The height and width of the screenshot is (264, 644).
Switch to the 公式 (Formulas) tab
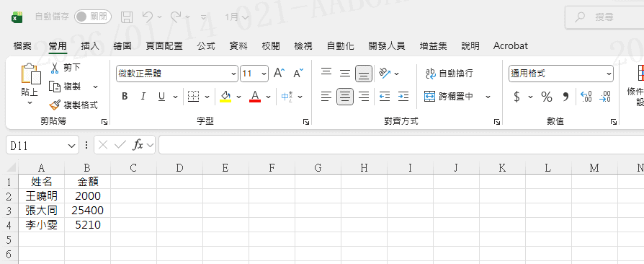click(x=206, y=45)
